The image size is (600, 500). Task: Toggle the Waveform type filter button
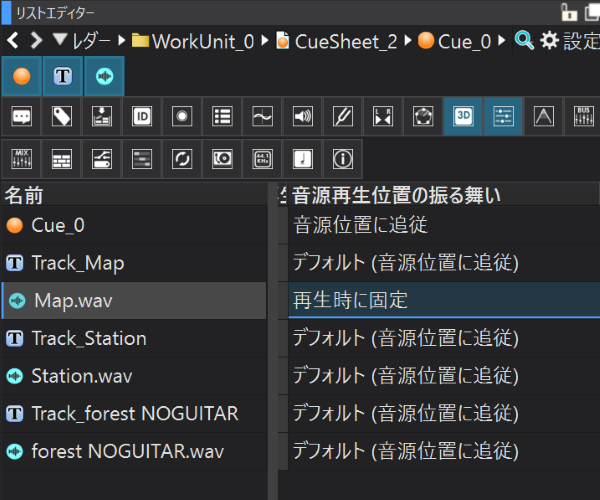(104, 76)
